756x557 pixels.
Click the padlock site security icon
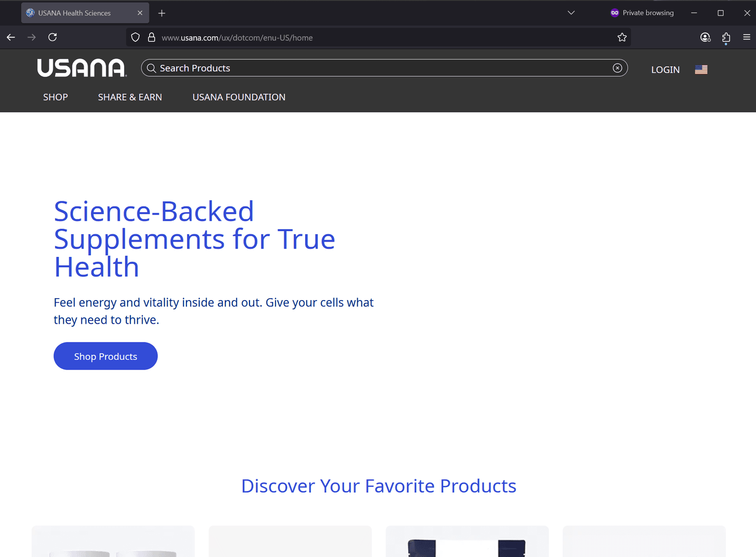tap(151, 37)
